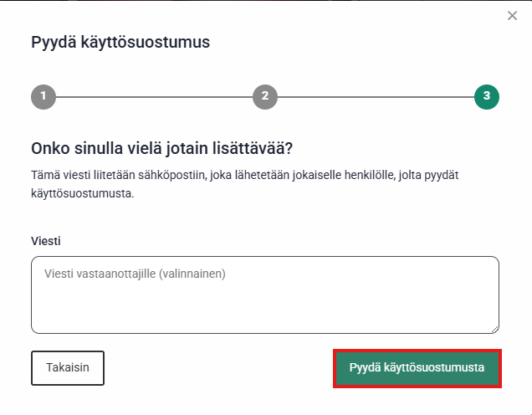Select the active green step 3 circle
Viewport: 532px width, 415px height.
point(486,97)
